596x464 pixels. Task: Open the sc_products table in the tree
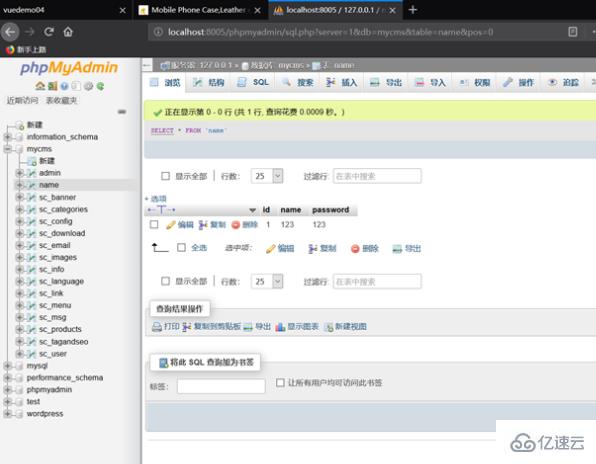point(60,329)
